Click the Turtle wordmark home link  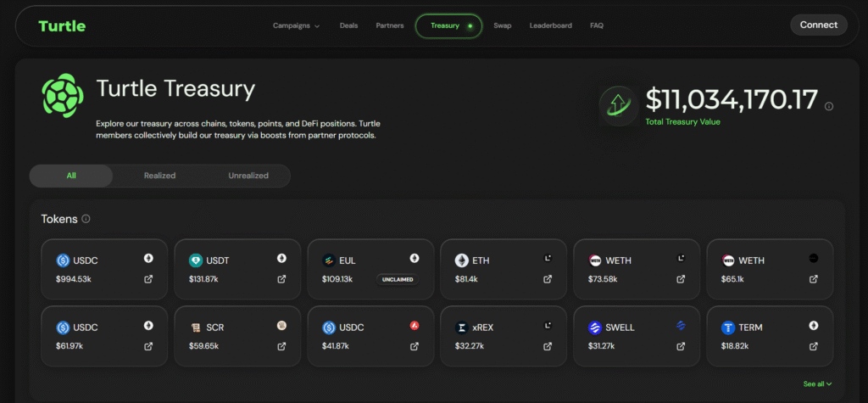pos(62,26)
